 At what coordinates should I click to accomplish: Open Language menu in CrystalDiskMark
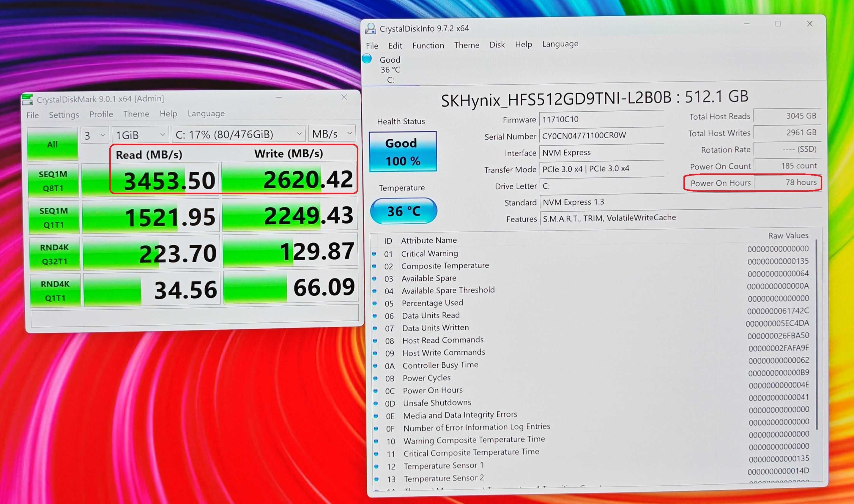206,113
